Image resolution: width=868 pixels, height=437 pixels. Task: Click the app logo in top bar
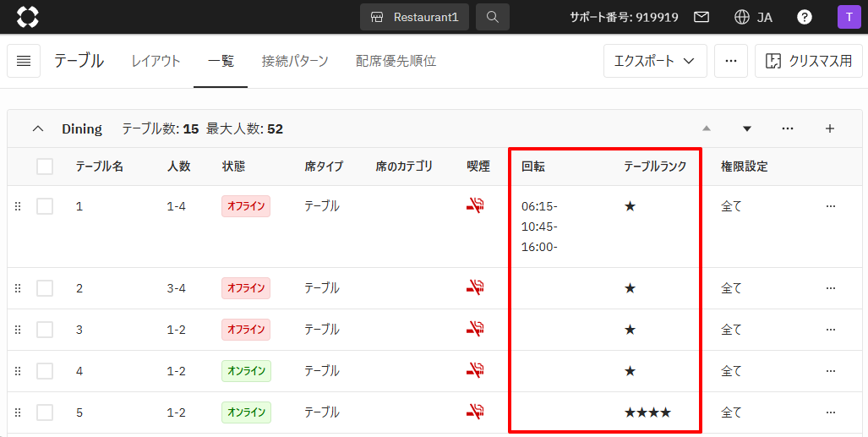[x=28, y=17]
